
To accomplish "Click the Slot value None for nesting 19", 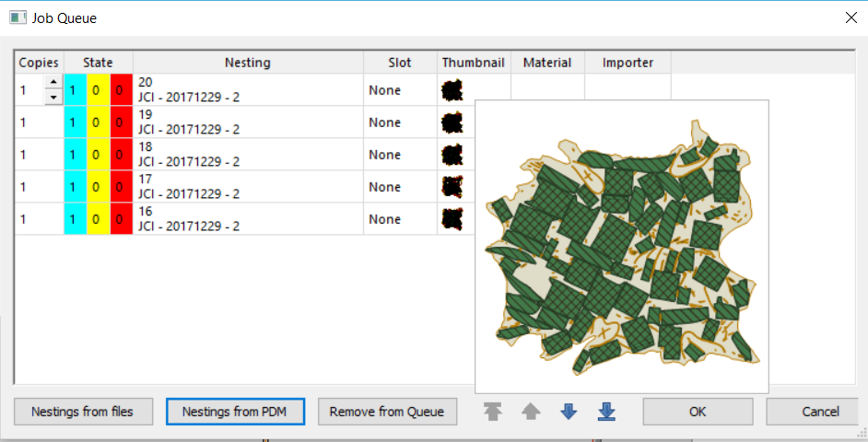I will pos(385,122).
